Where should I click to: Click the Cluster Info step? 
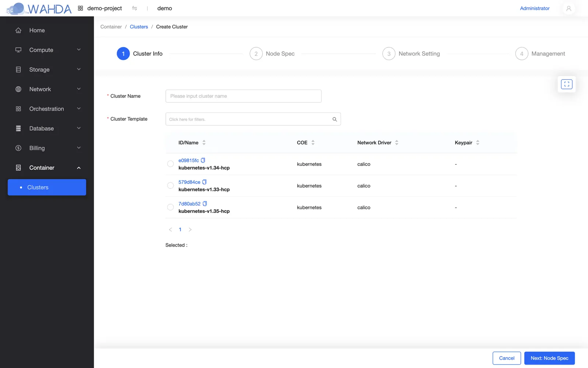140,54
